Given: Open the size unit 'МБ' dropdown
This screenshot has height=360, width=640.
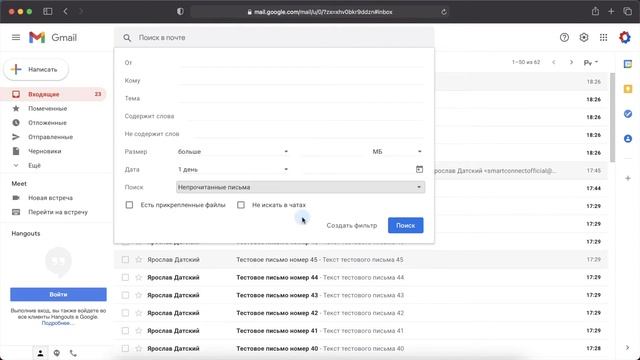Looking at the screenshot, I should click(397, 151).
